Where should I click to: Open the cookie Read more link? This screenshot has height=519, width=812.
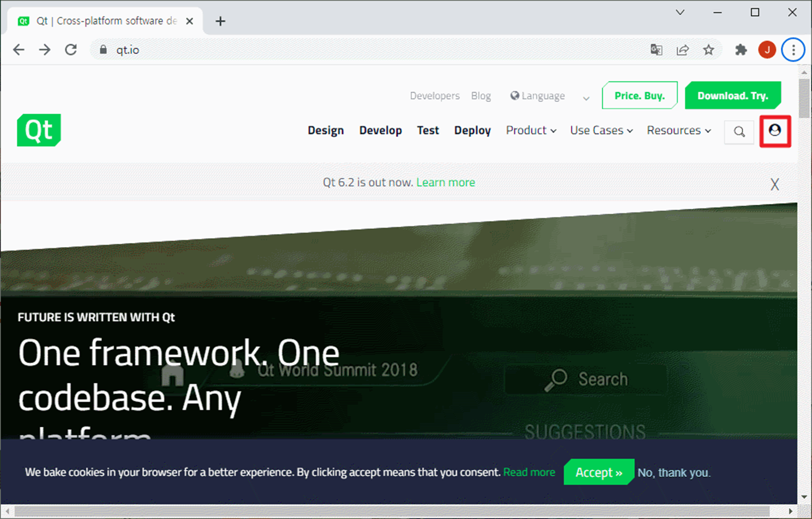point(529,472)
